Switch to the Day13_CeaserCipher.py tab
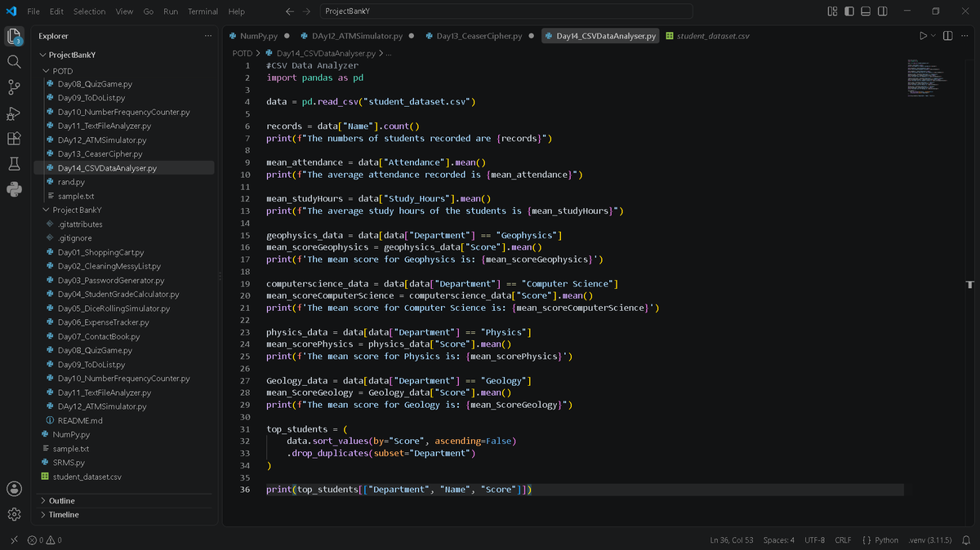The height and width of the screenshot is (550, 980). coord(479,36)
